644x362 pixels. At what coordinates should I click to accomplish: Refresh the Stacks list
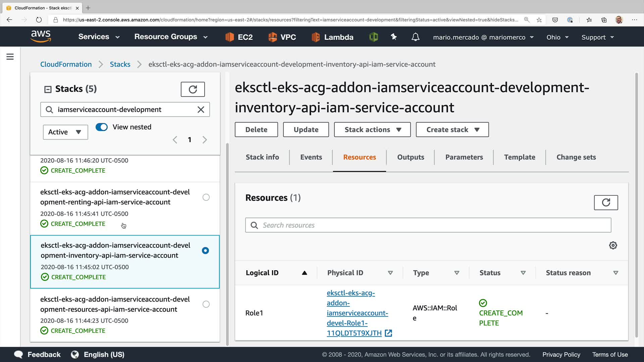coord(193,89)
